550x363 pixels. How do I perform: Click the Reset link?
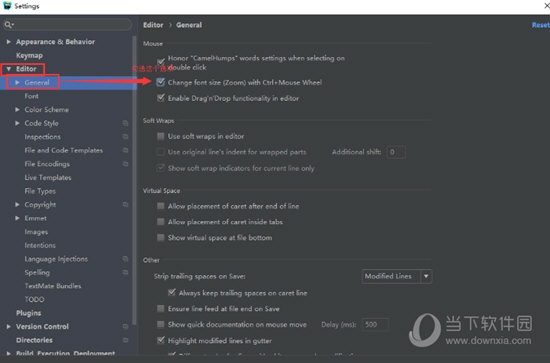[541, 25]
